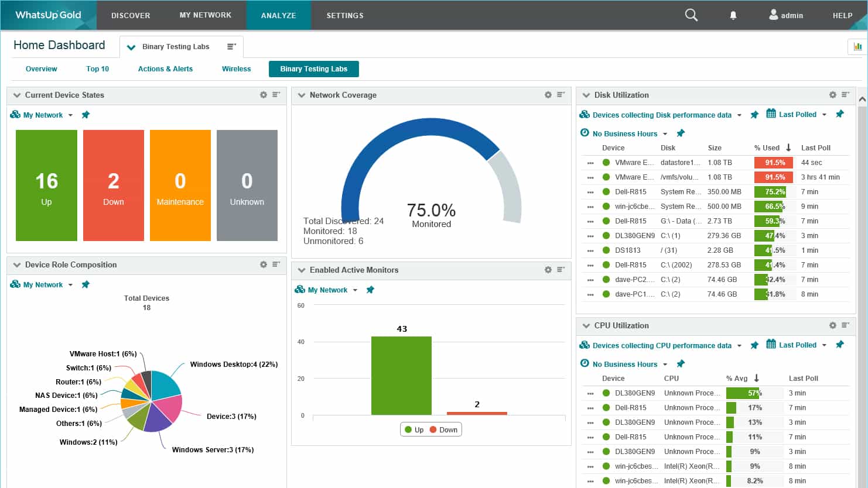Switch to the Actions & Alerts tab

[x=165, y=69]
